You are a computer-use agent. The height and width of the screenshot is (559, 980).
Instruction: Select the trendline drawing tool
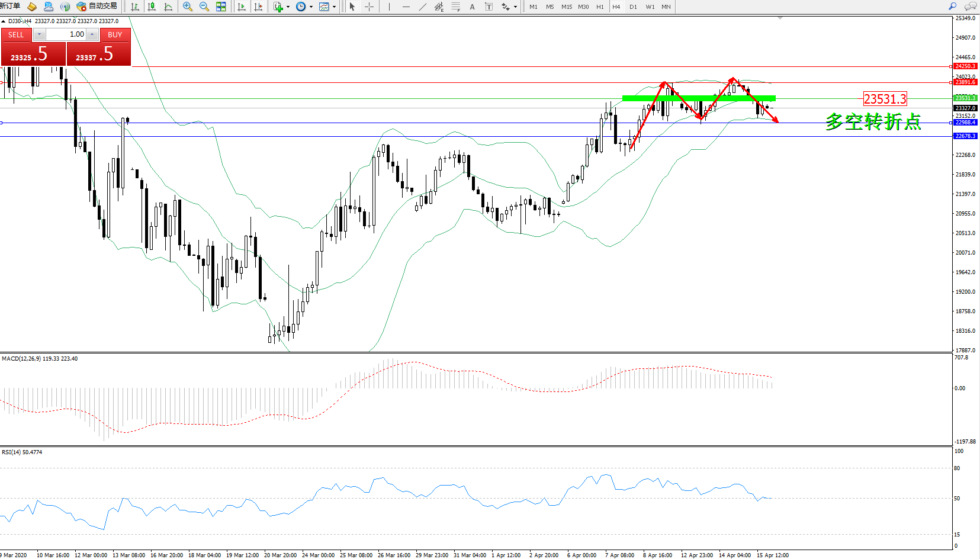pyautogui.click(x=422, y=7)
